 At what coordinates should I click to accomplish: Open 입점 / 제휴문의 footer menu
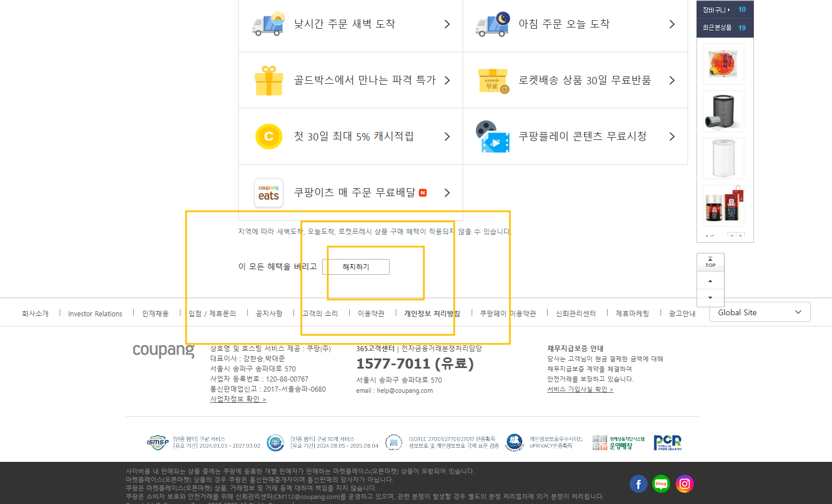[212, 314]
